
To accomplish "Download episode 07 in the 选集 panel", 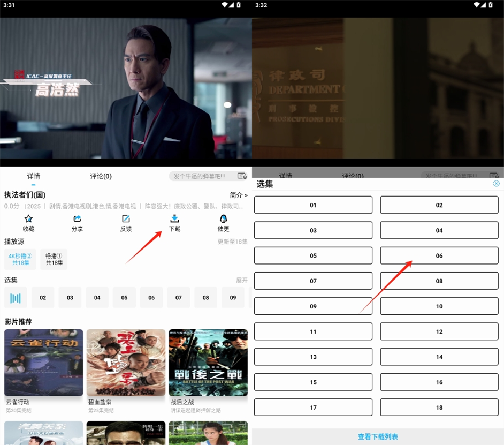I will coord(314,281).
